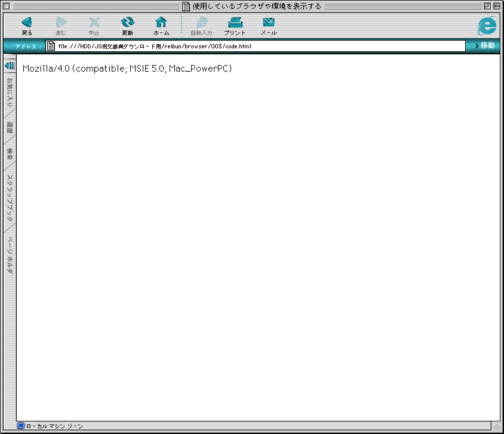The width and height of the screenshot is (504, 434).
Task: Click the 進む forward arrow
Action: coord(60,26)
